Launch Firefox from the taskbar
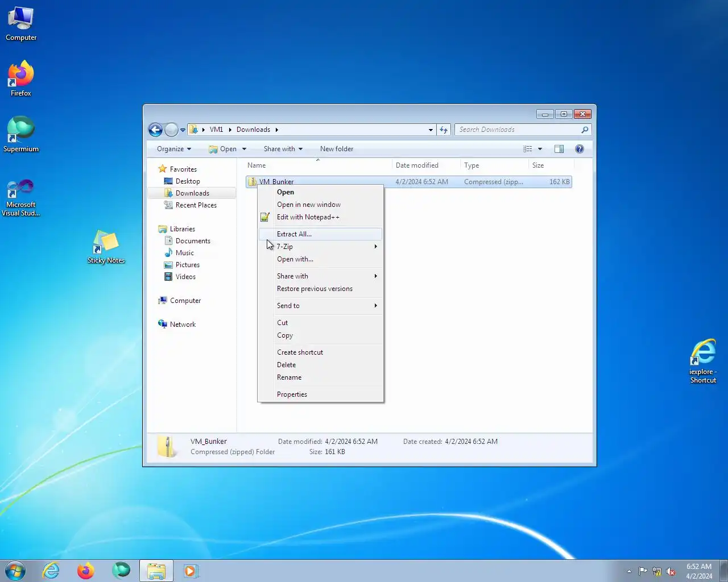Screen dimensions: 728x582 tap(86, 571)
